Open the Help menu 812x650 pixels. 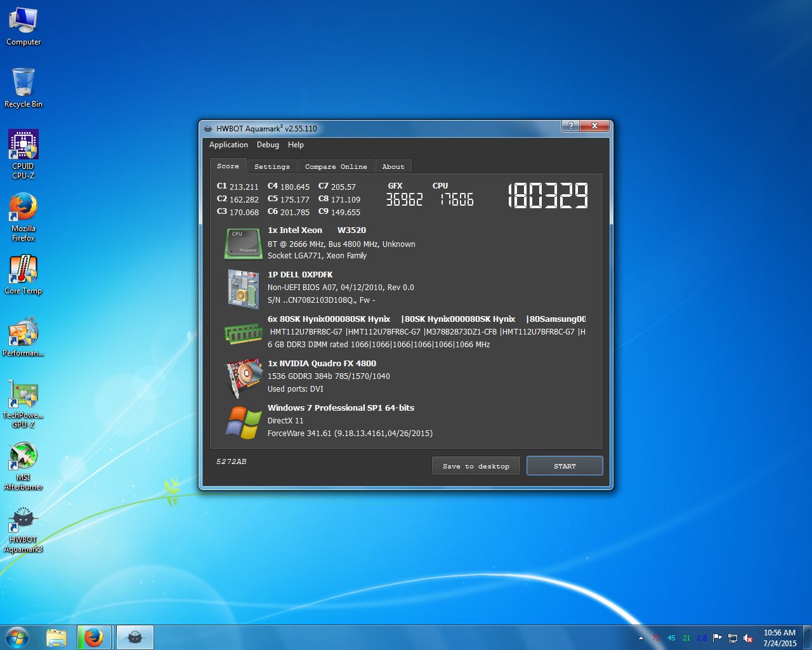click(x=296, y=145)
